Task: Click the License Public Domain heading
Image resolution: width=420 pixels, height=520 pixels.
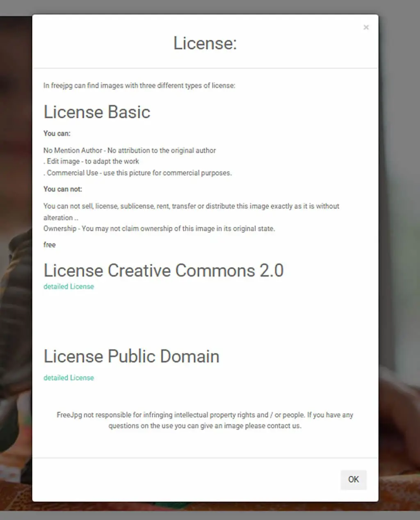Action: (131, 356)
